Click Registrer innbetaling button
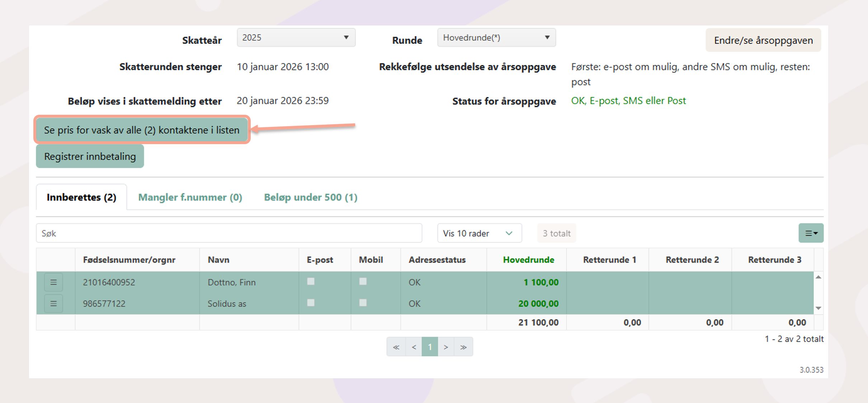The width and height of the screenshot is (868, 403). (x=90, y=156)
